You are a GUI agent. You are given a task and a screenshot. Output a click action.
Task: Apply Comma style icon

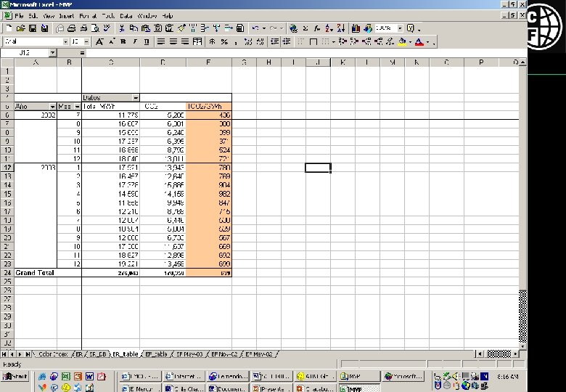pyautogui.click(x=236, y=42)
